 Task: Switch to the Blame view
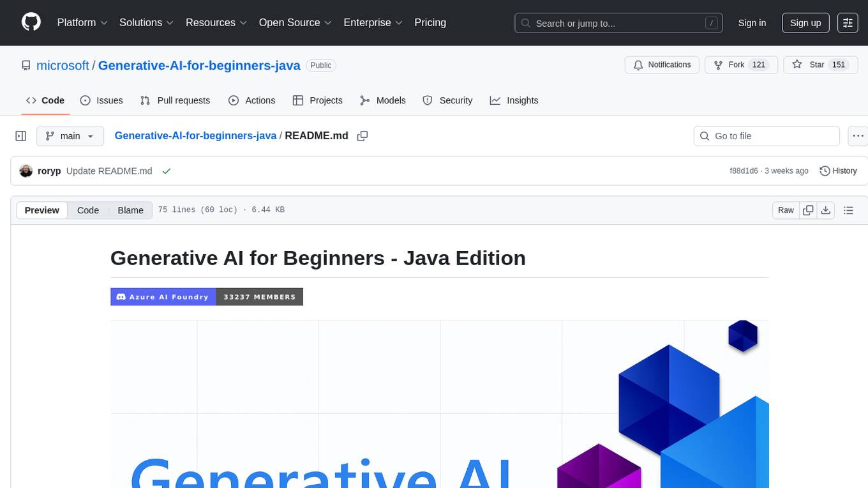tap(130, 210)
